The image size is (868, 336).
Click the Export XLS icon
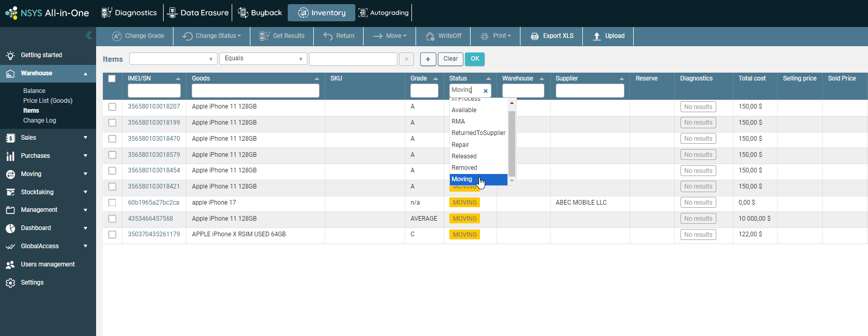535,36
